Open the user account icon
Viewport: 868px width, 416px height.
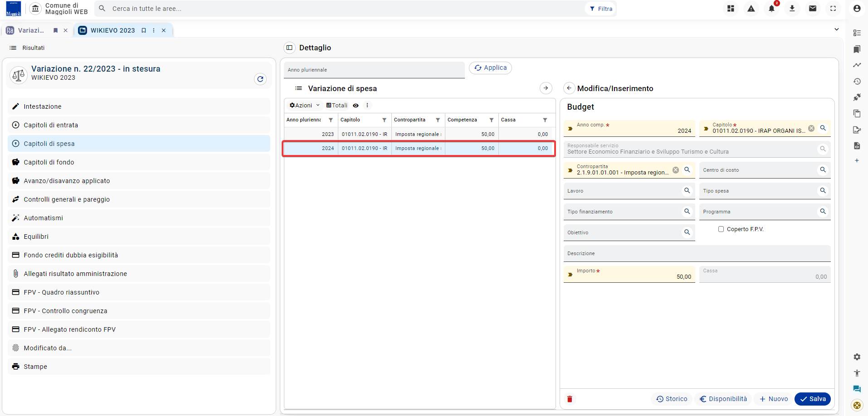[x=857, y=9]
